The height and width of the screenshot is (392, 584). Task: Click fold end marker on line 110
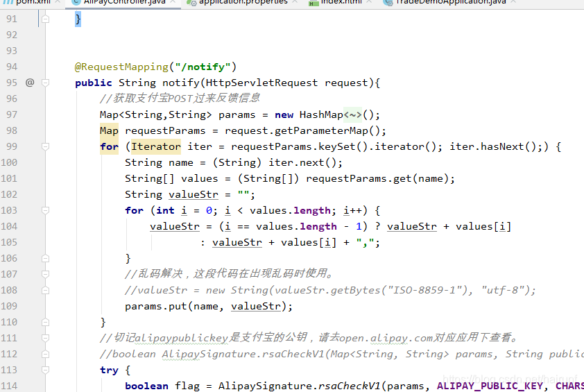[46, 323]
